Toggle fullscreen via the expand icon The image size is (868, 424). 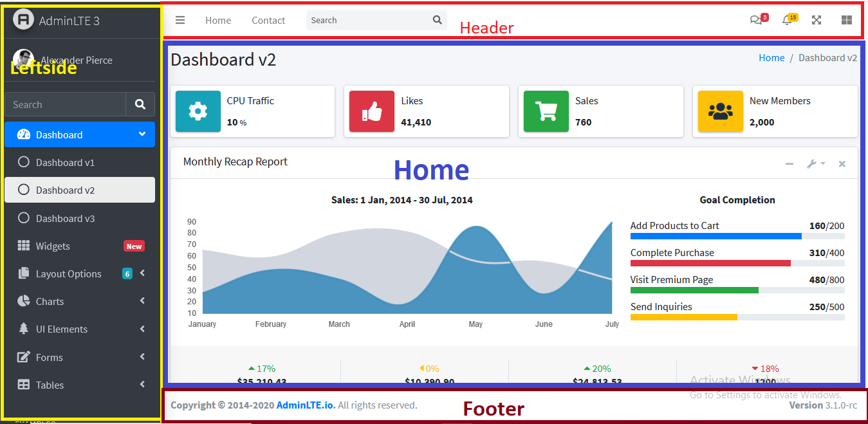coord(816,20)
